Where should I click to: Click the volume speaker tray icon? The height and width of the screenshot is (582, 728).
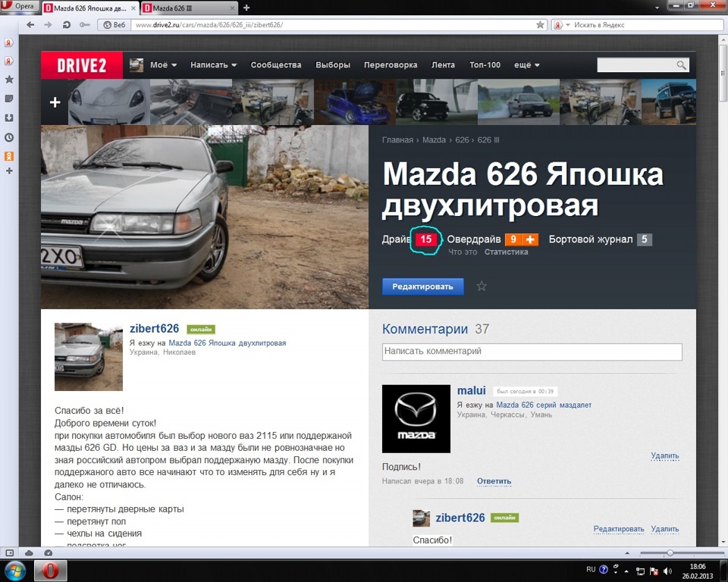[668, 571]
